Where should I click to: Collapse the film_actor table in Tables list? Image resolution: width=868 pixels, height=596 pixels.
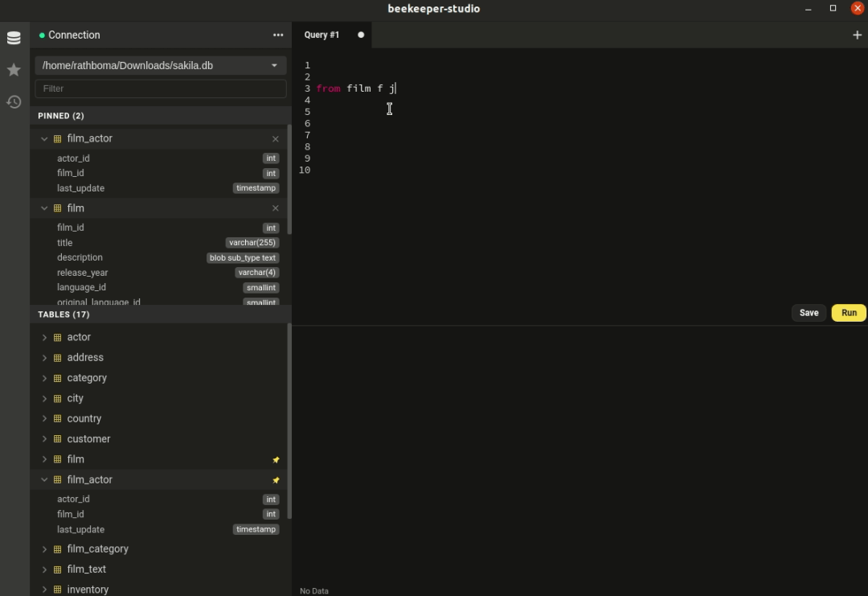click(x=44, y=480)
